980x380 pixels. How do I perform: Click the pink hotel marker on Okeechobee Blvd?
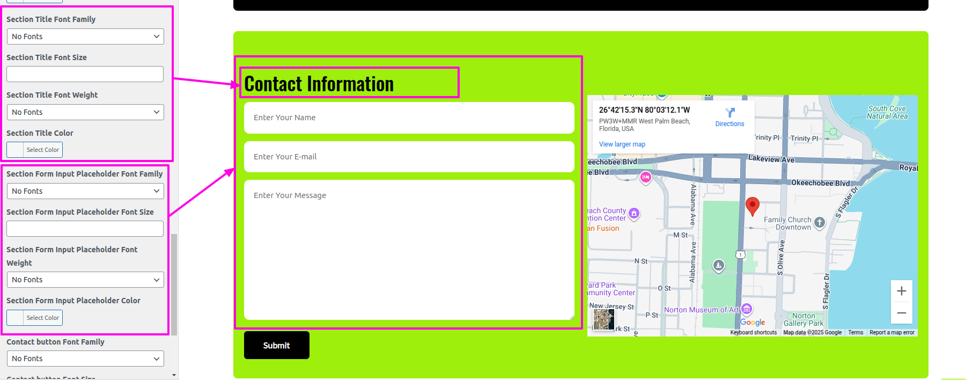pos(645,178)
